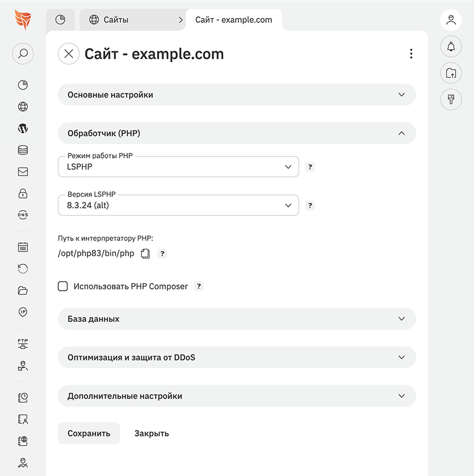Expand the База данных section

click(236, 319)
